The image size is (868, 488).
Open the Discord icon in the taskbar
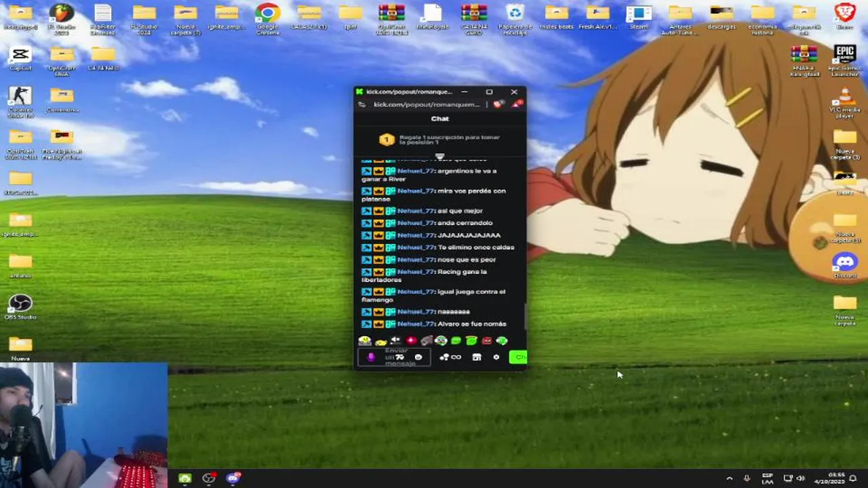233,479
